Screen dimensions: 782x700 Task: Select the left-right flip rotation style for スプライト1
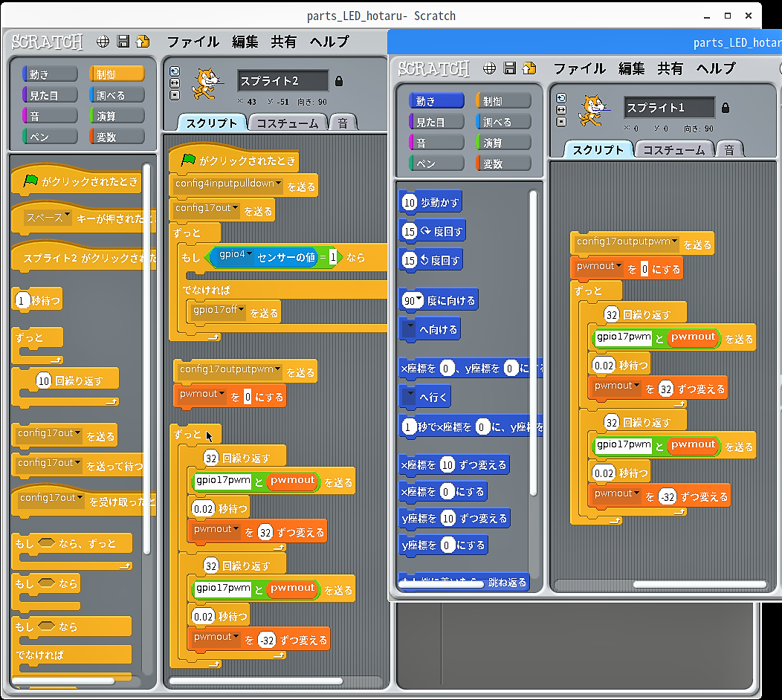click(x=561, y=110)
